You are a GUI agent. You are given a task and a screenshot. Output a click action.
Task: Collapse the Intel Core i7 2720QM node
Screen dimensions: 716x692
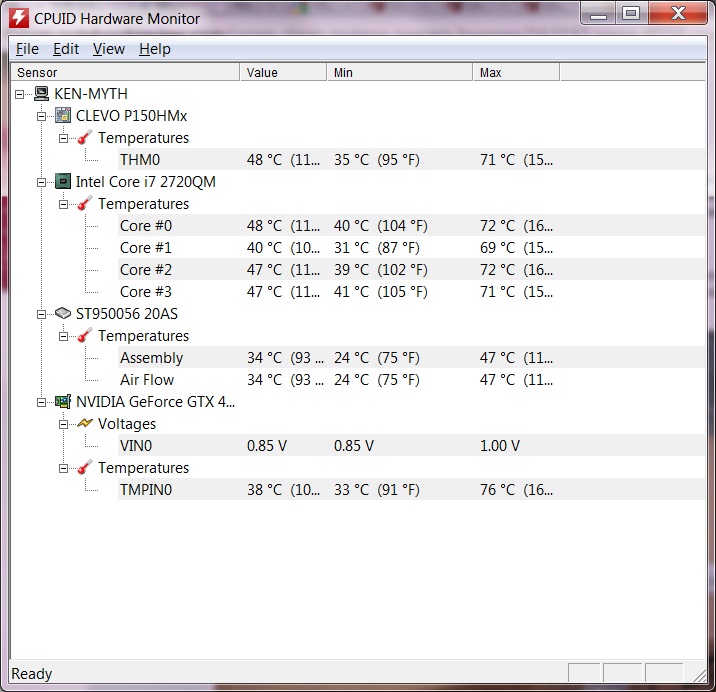tap(41, 183)
